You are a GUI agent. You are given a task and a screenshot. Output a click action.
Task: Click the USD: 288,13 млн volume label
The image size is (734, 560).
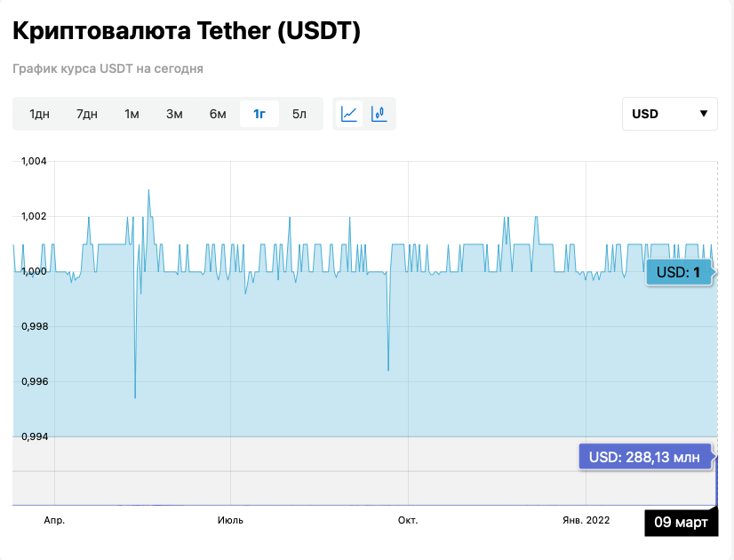(x=644, y=457)
